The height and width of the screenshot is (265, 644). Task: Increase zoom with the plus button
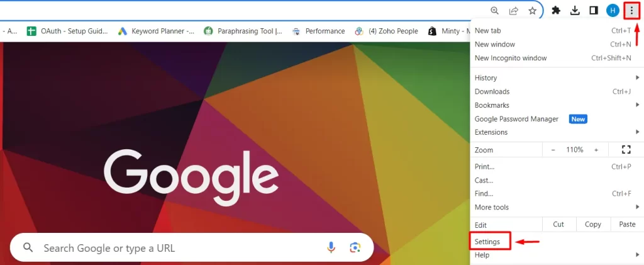pyautogui.click(x=596, y=150)
